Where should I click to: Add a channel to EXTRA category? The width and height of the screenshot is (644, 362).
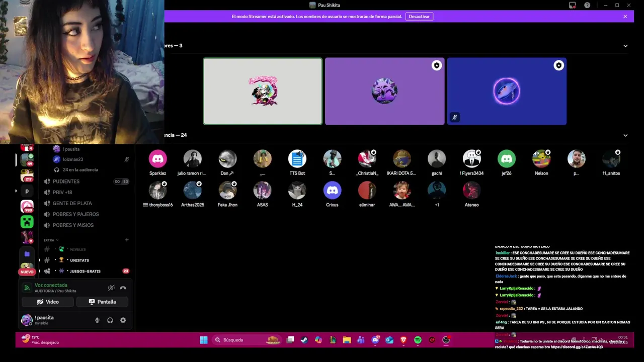point(127,240)
